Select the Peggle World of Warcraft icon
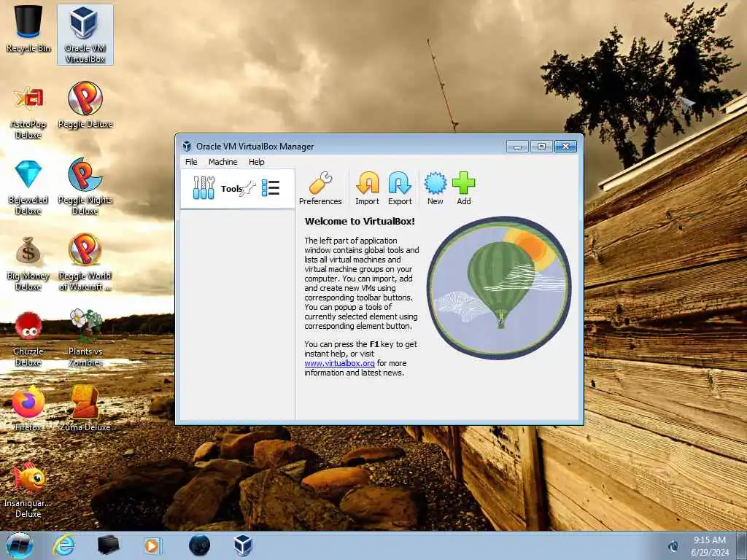This screenshot has width=747, height=560. tap(85, 262)
